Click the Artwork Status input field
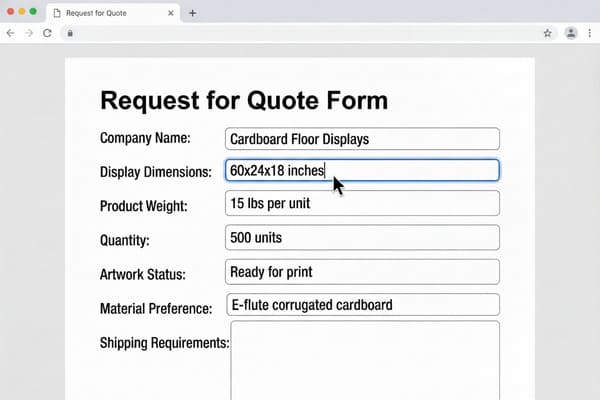 [362, 272]
